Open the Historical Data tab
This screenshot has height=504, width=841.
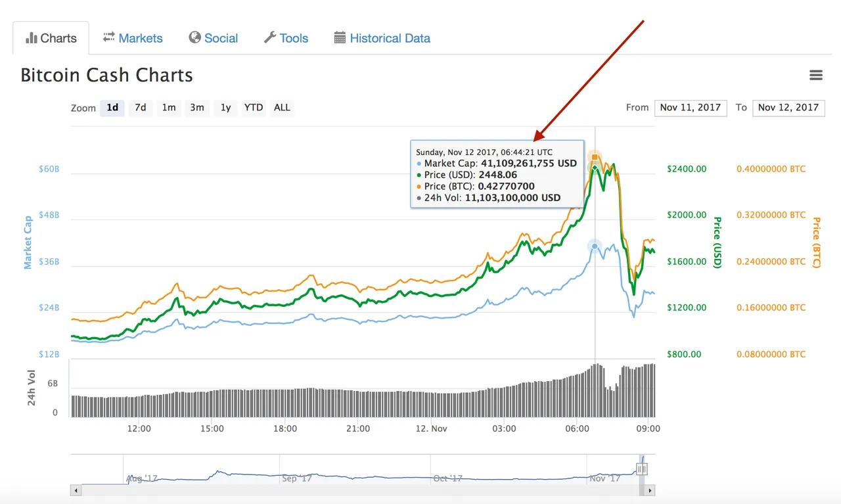click(x=382, y=38)
